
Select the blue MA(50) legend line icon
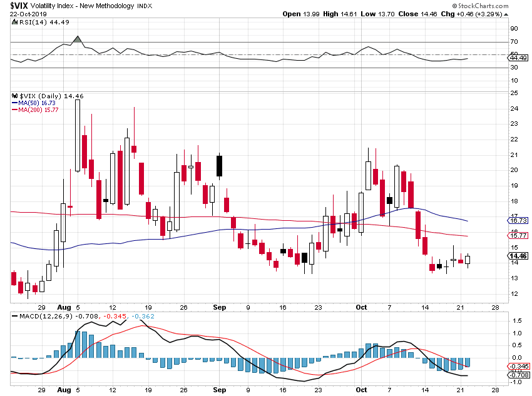(x=15, y=104)
